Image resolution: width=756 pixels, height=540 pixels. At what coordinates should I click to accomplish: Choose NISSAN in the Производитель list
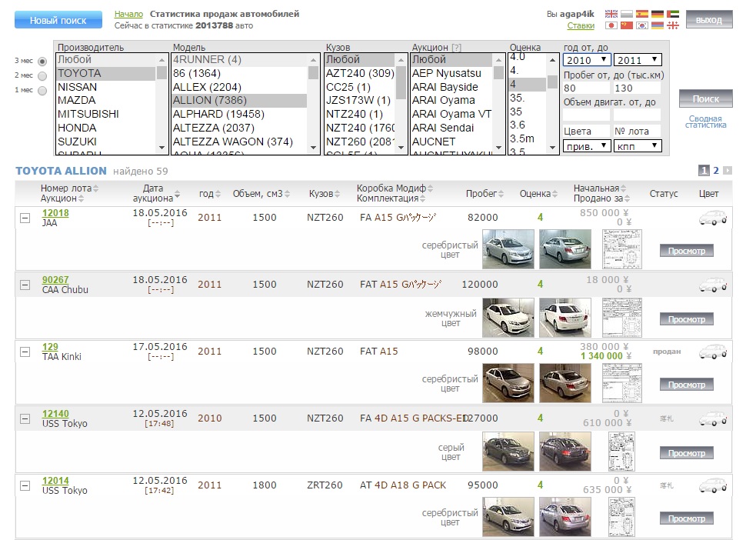[x=106, y=87]
